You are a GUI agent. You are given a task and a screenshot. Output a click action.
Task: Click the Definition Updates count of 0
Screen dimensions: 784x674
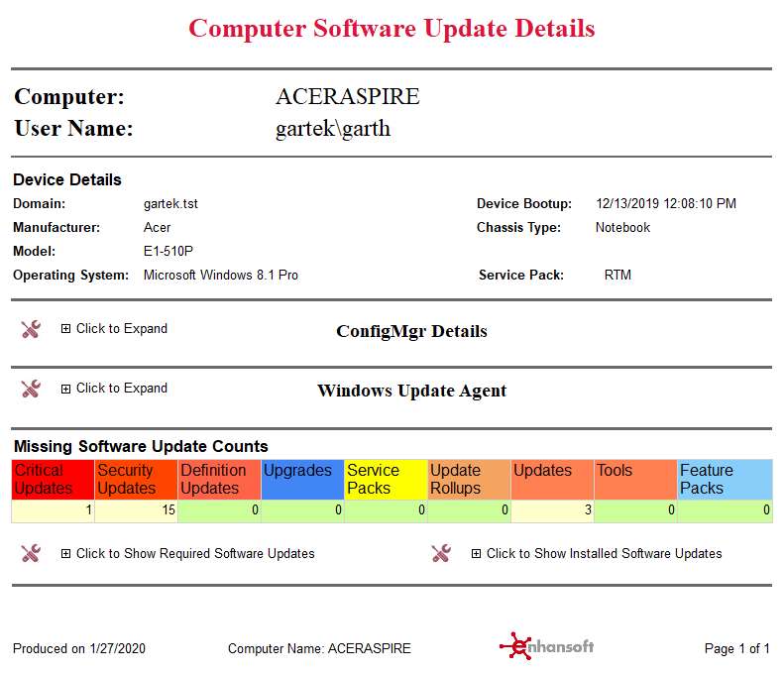pyautogui.click(x=219, y=510)
